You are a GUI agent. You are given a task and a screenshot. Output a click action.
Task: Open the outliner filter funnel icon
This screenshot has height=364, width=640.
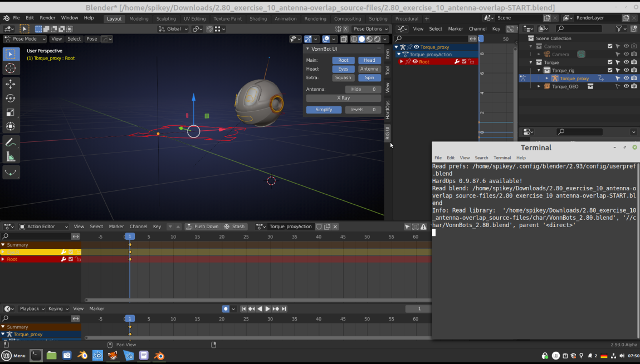[x=619, y=28]
